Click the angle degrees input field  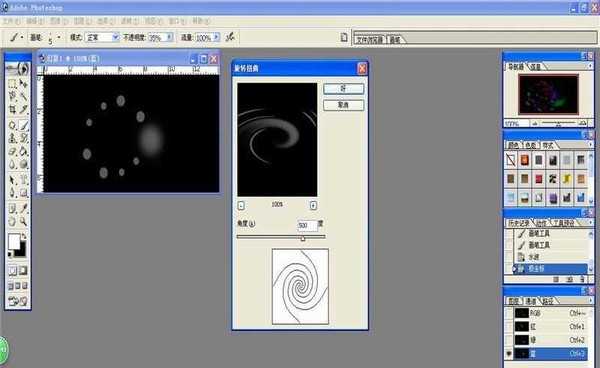(307, 225)
